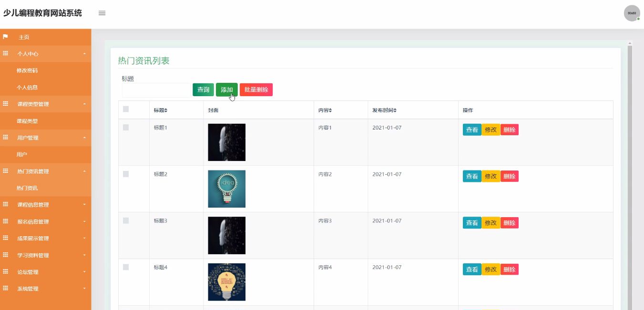Expand the 报名信息管理 menu arrow
Viewport: 644px width, 310px height.
click(84, 221)
